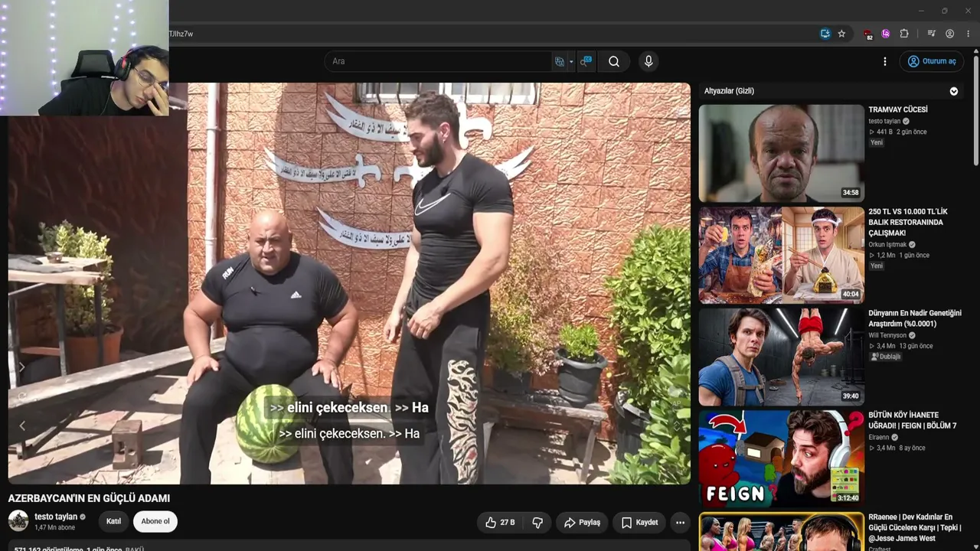This screenshot has width=980, height=551.
Task: Click the Dublajlı badge on Will Tennyson video
Action: point(886,357)
